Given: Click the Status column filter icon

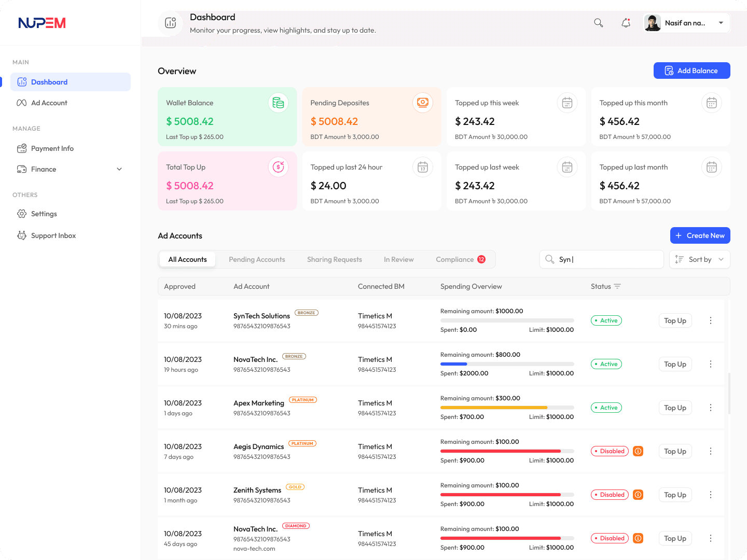Looking at the screenshot, I should click(617, 286).
